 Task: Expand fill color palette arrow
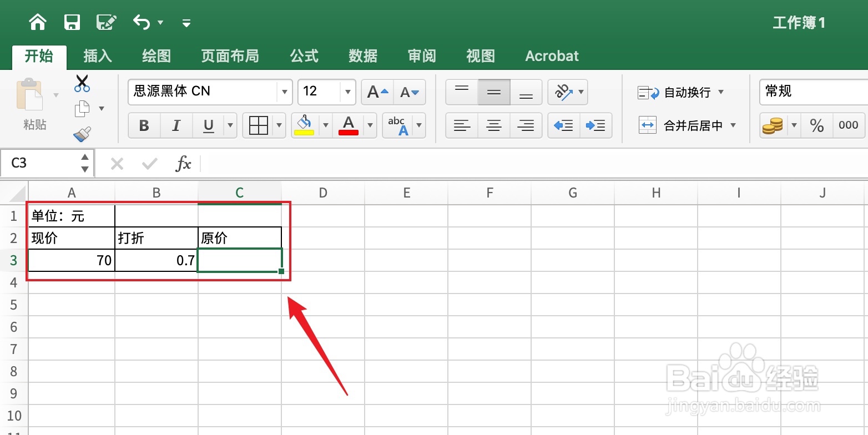point(326,125)
